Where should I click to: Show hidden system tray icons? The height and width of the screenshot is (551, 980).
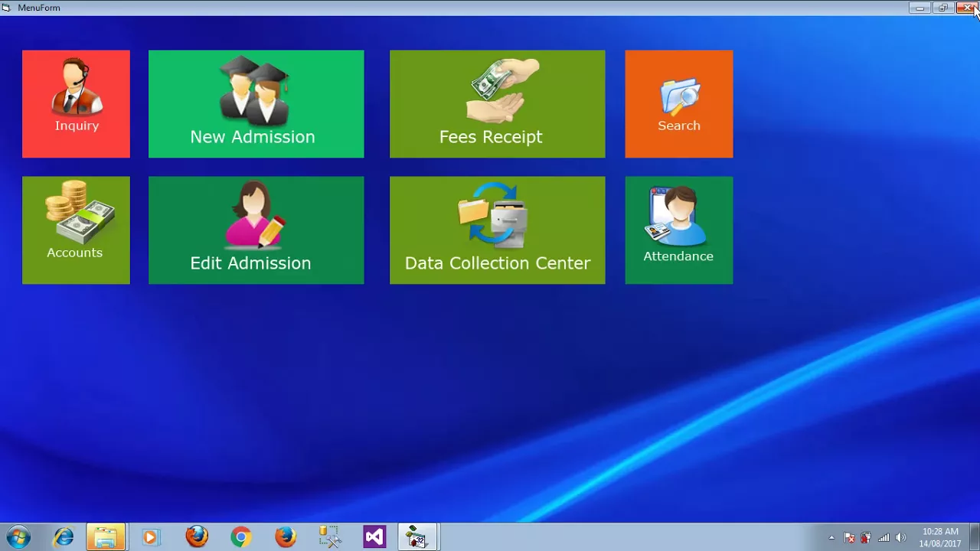(831, 538)
